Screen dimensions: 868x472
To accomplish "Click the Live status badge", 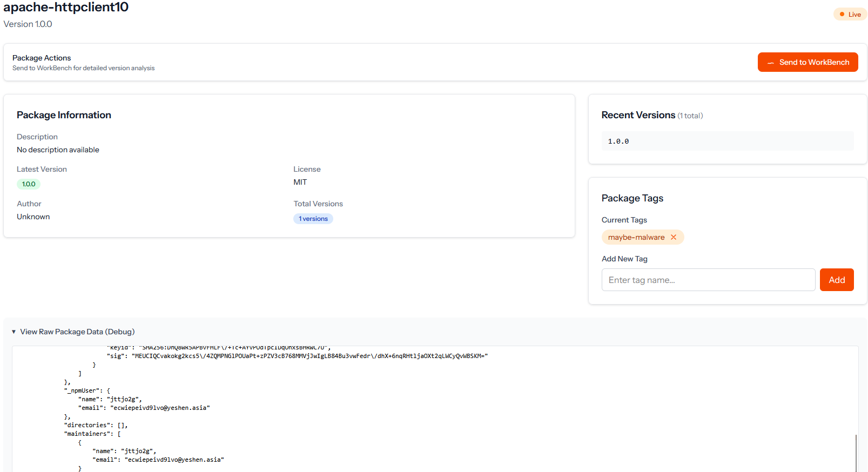I will point(850,15).
